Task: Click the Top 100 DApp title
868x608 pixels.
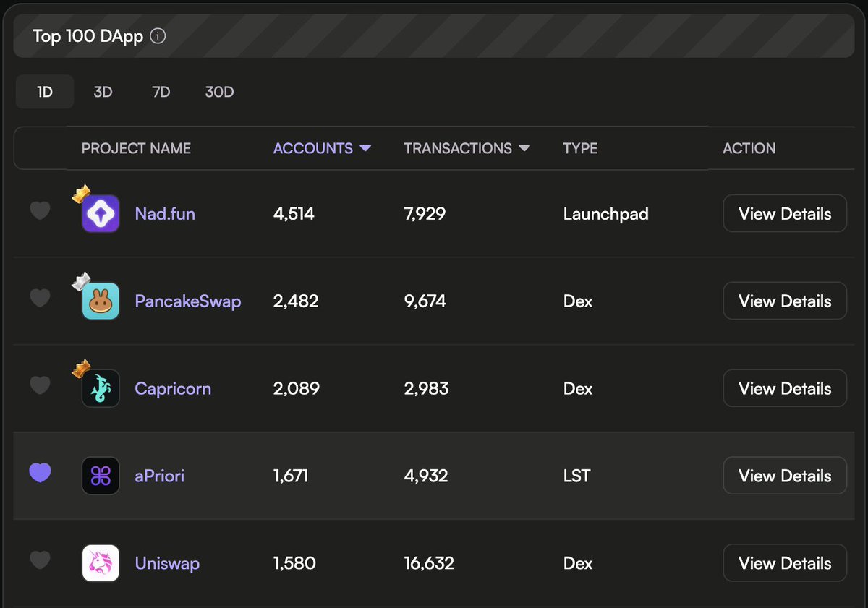Action: (88, 36)
